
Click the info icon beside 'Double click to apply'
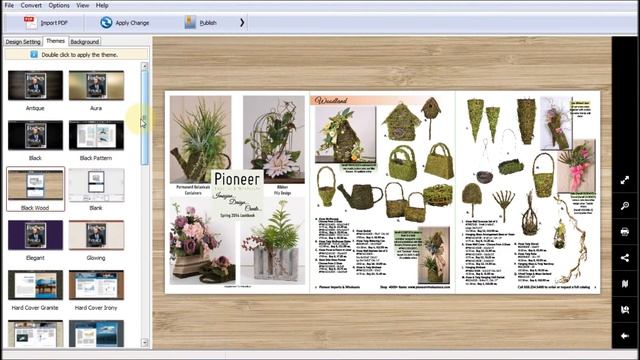coord(34,54)
